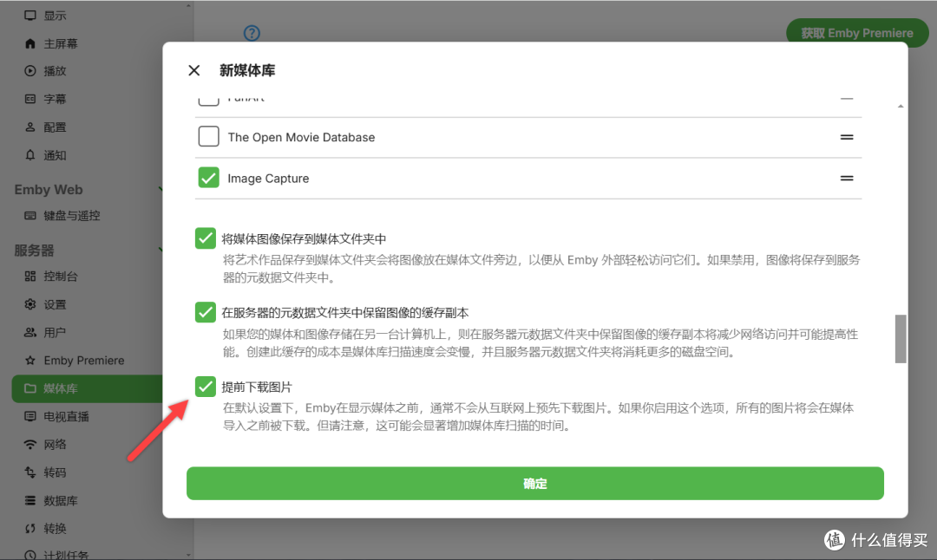Close the 新媒体库 dialog with X
The image size is (937, 560).
coord(194,70)
